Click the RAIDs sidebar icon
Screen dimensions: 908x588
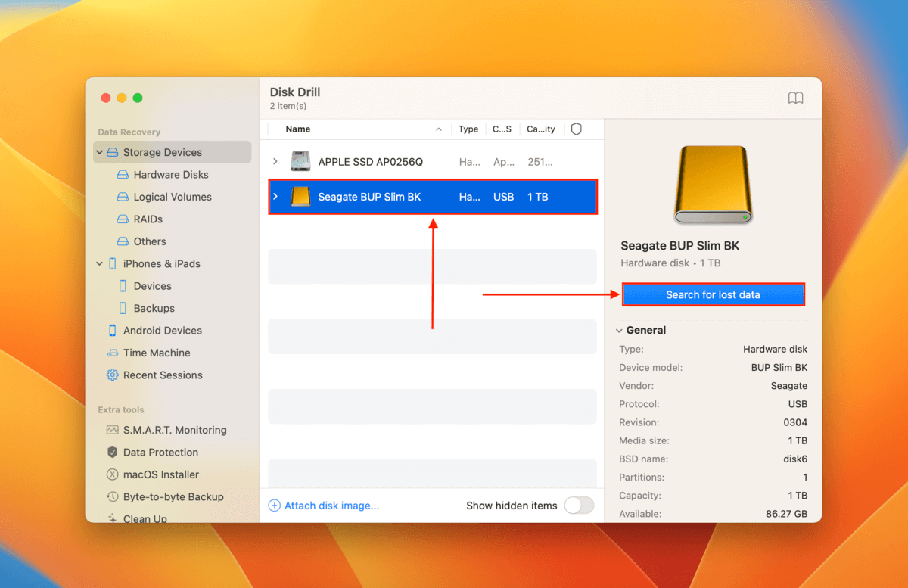[123, 219]
